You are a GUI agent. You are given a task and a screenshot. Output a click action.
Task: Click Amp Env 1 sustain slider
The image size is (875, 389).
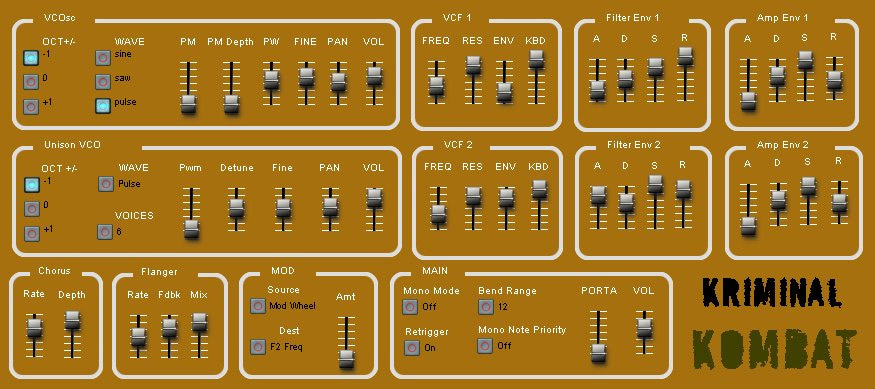pyautogui.click(x=805, y=60)
